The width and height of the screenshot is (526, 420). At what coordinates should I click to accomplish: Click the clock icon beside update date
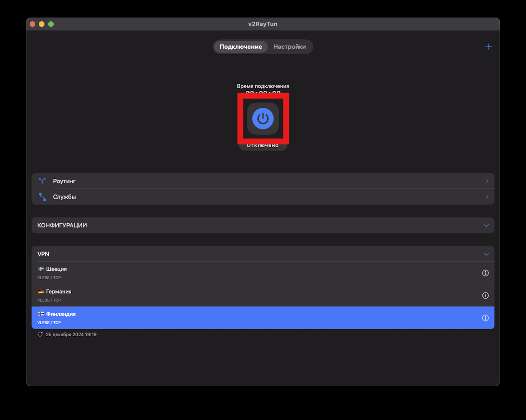coord(40,334)
